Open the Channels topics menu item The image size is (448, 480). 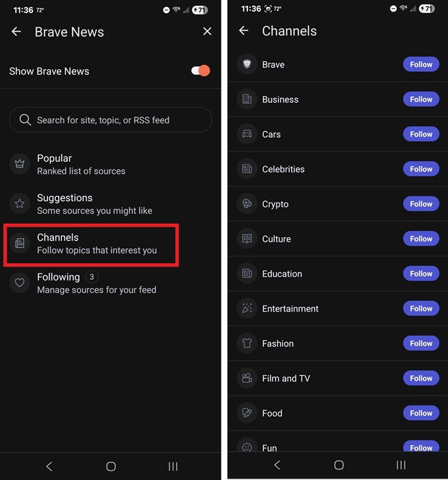coord(96,243)
